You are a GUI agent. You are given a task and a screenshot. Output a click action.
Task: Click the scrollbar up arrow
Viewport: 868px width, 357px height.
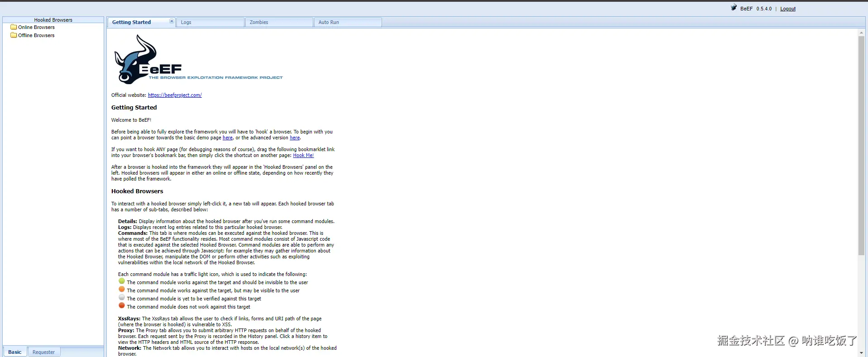pyautogui.click(x=861, y=33)
